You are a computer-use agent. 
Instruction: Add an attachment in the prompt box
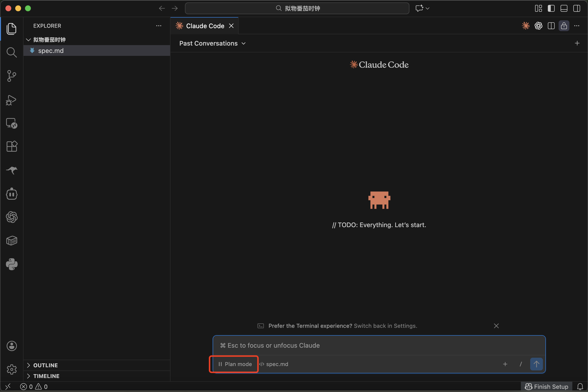505,364
